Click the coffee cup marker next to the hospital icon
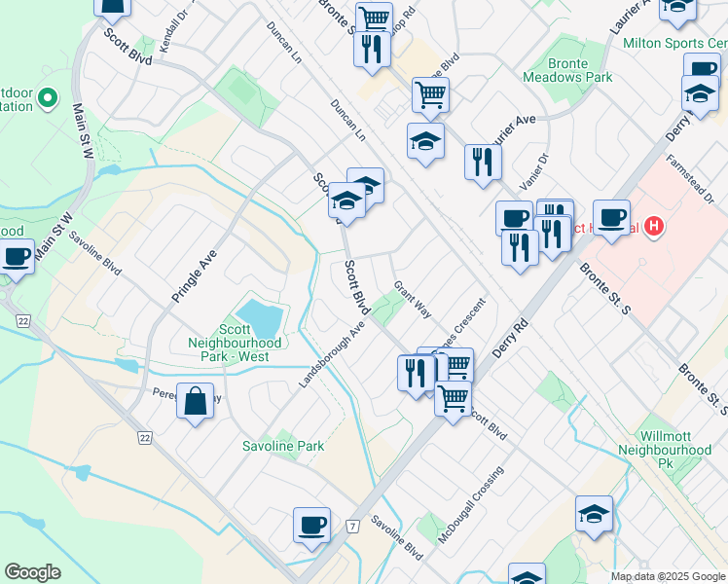Screen dimensions: 728x584 point(611,219)
